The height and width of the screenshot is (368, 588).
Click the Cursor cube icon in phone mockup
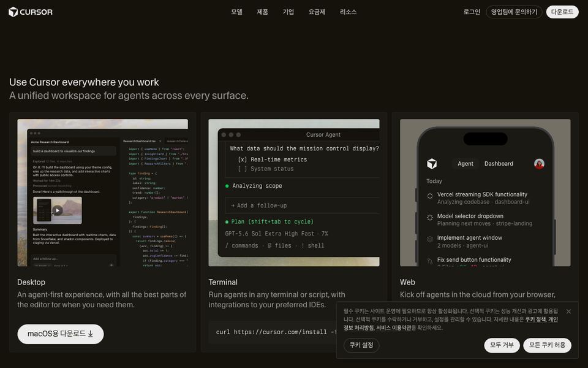click(432, 164)
